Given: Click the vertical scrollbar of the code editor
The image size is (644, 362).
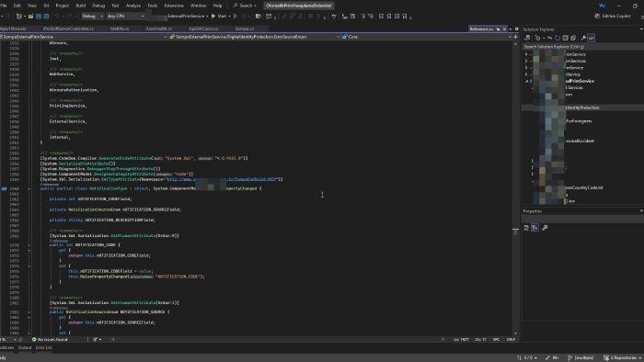Looking at the screenshot, I should pyautogui.click(x=515, y=188).
